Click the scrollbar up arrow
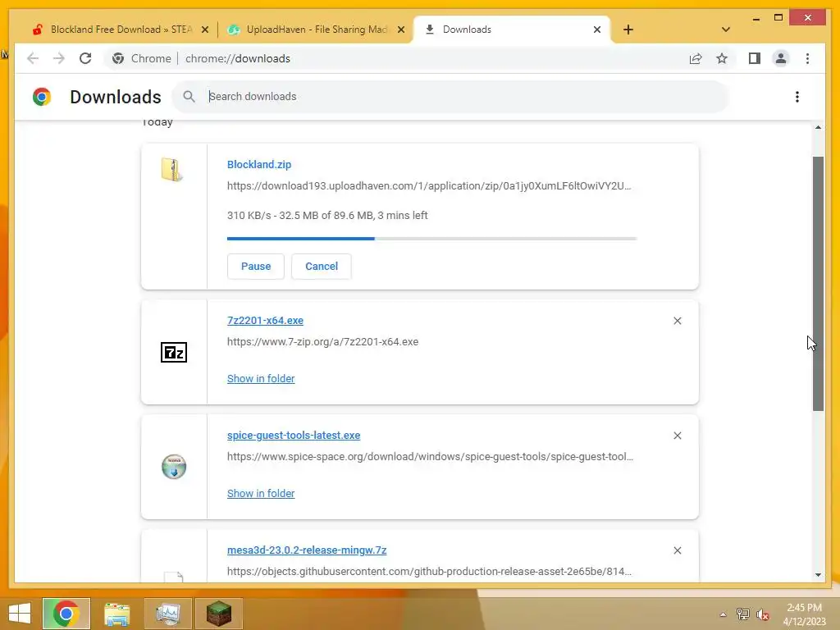 click(818, 127)
